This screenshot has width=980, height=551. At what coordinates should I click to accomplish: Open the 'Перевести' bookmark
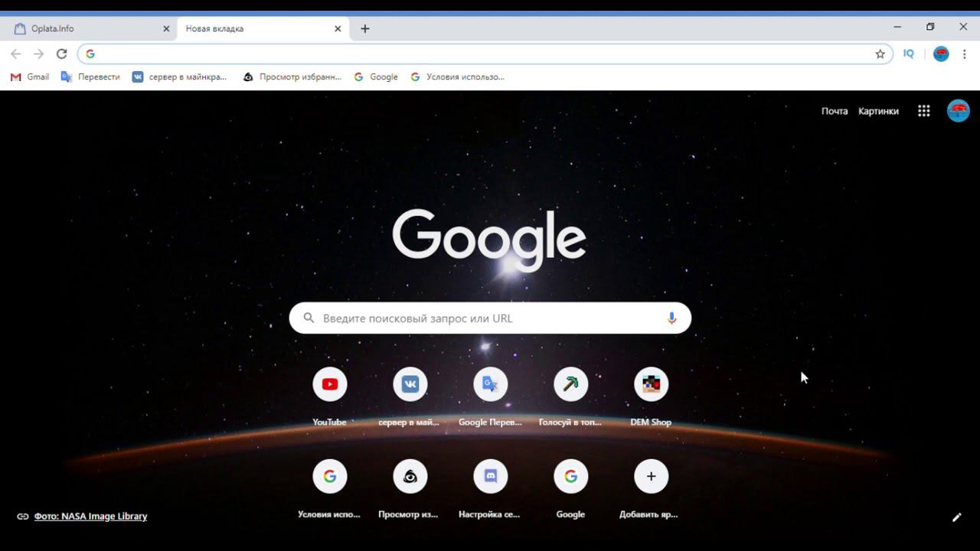90,77
